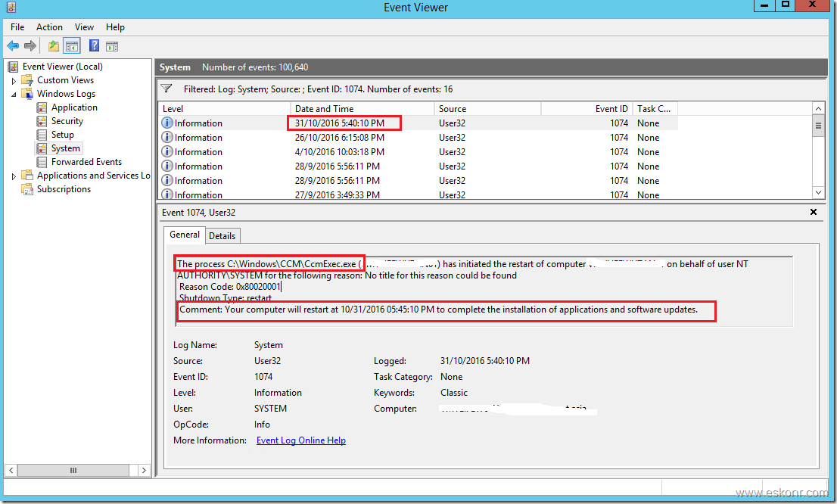Viewport: 837px width, 504px height.
Task: Click the Help toolbar icon
Action: 94,45
